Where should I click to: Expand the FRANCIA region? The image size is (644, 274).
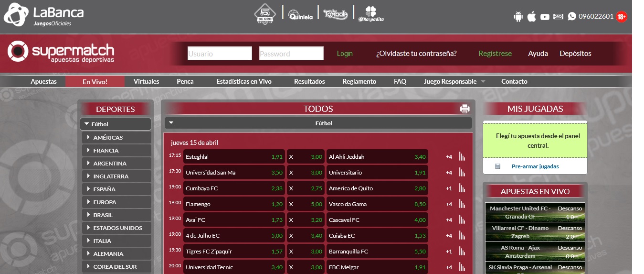pos(116,150)
